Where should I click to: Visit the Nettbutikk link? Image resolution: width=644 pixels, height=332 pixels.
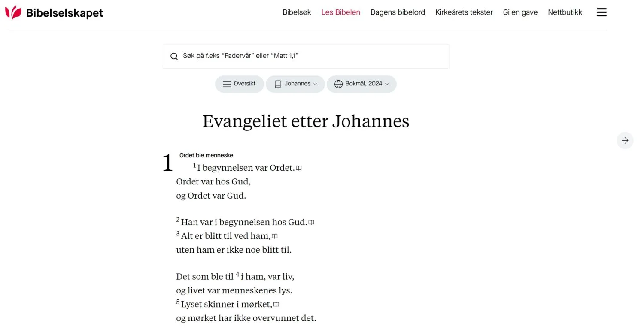click(x=565, y=12)
